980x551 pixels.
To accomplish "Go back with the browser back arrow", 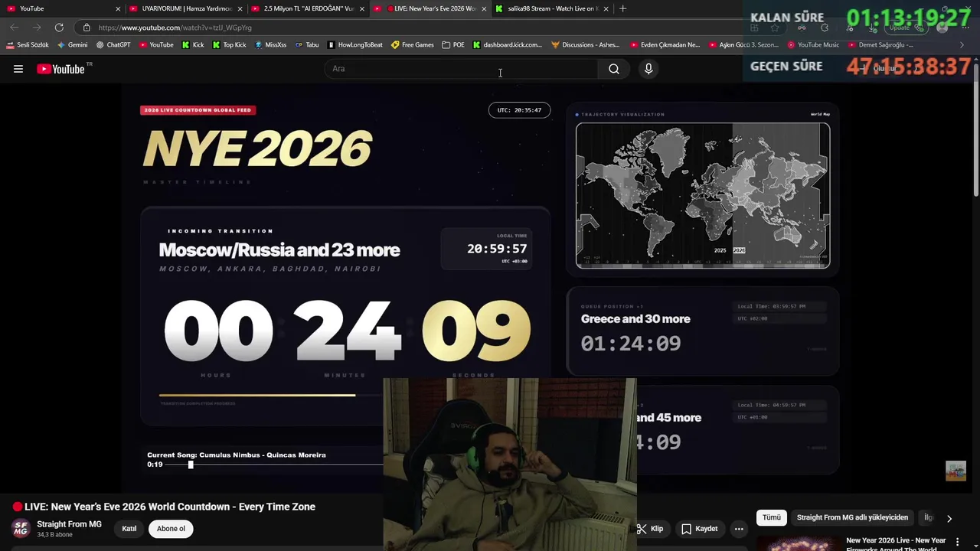I will pyautogui.click(x=15, y=28).
